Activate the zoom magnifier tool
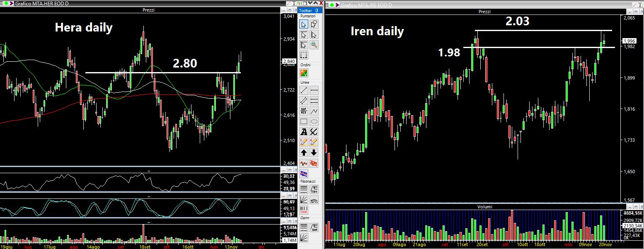 (314, 45)
